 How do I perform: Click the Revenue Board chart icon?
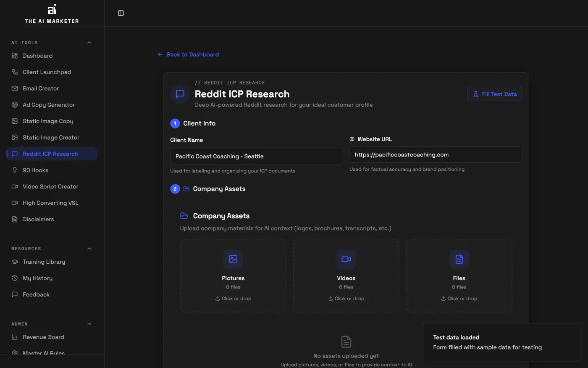(15, 337)
